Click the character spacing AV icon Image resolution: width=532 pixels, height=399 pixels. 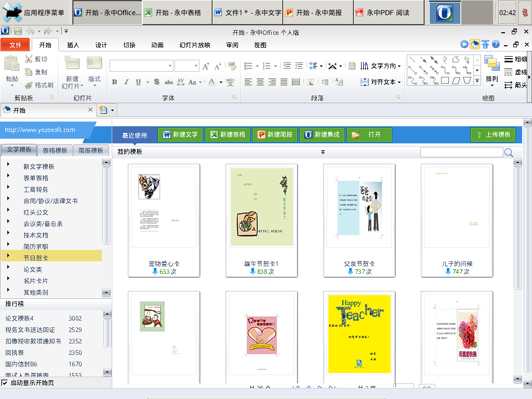tap(180, 82)
